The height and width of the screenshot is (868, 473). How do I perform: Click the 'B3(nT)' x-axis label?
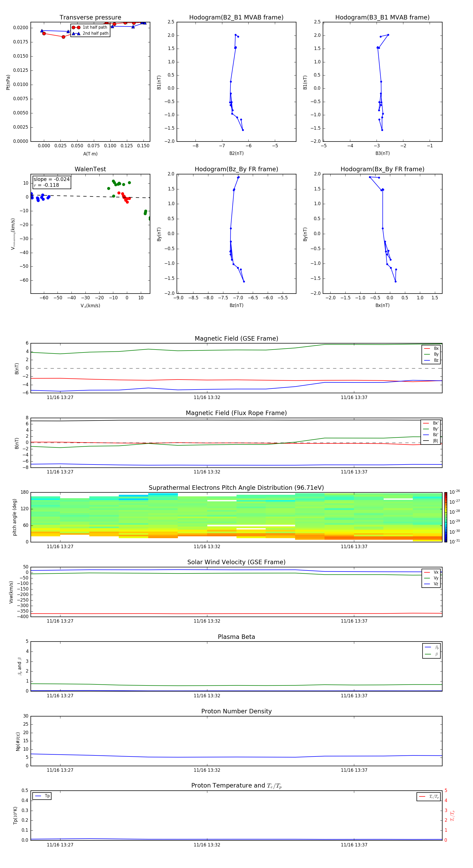pyautogui.click(x=382, y=153)
